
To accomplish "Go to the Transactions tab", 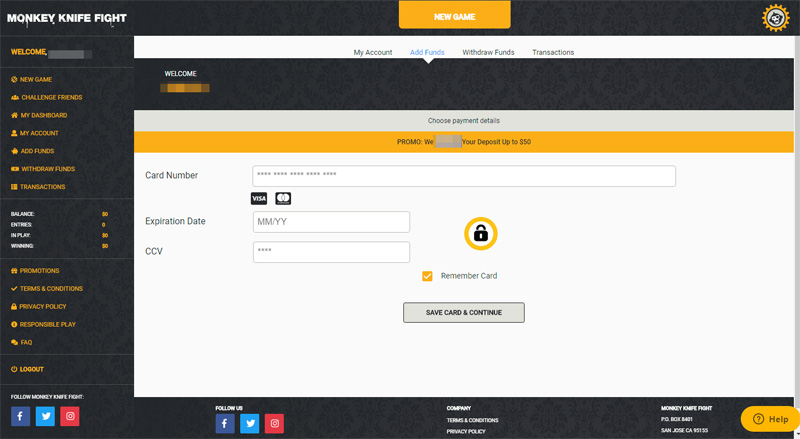I will pyautogui.click(x=553, y=52).
